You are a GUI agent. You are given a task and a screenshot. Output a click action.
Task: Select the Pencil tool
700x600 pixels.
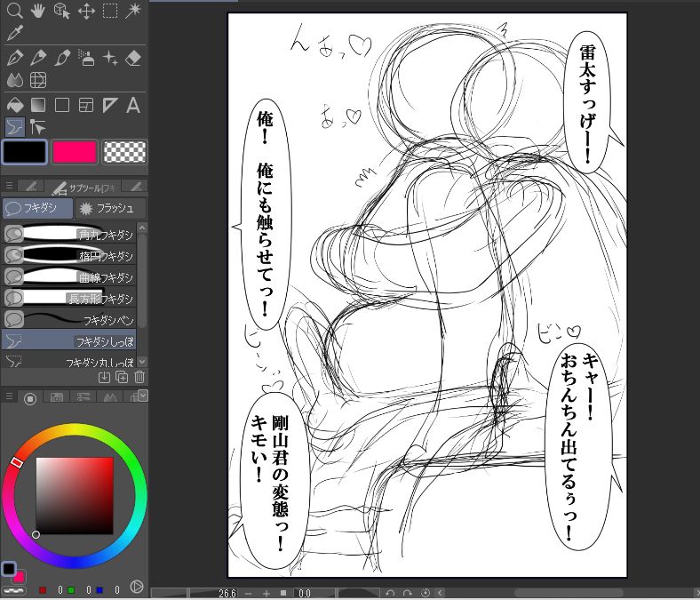[x=38, y=58]
